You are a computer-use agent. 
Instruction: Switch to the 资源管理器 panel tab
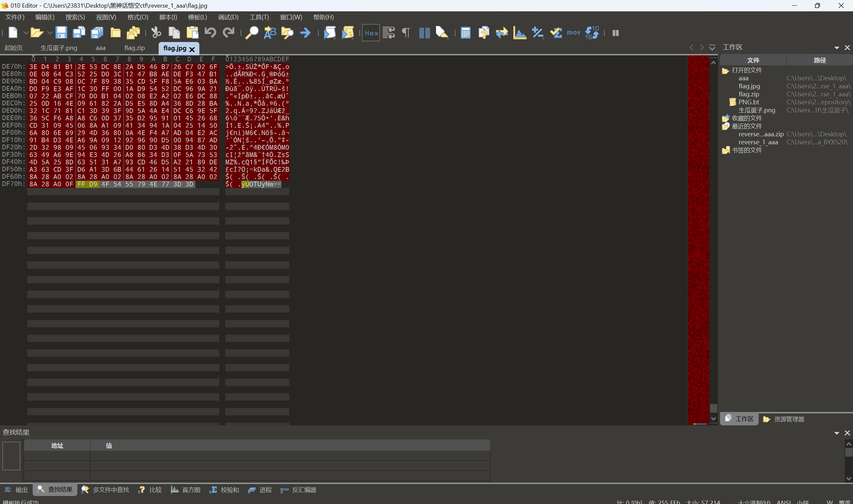click(784, 419)
